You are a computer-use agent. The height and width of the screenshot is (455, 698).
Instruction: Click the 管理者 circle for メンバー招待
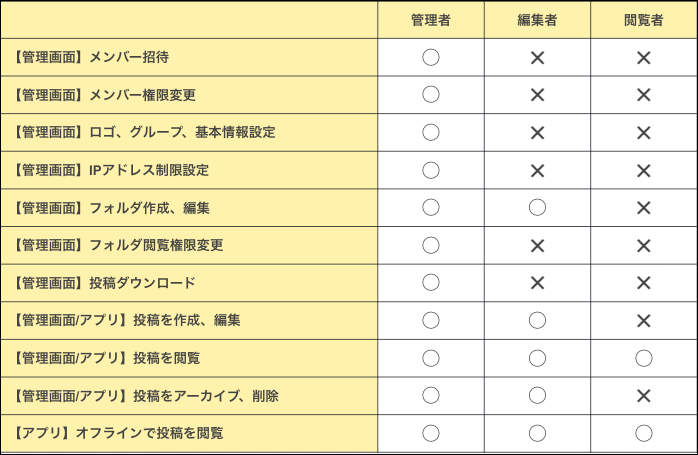[431, 57]
